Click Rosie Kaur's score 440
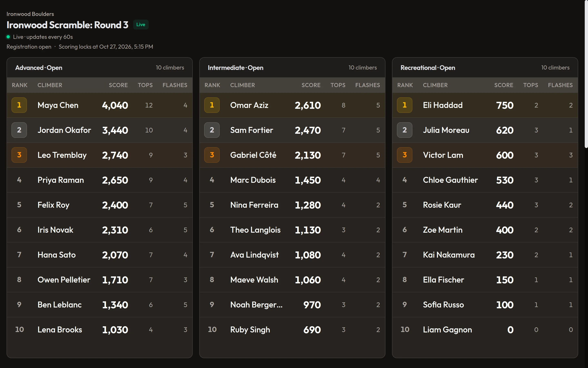588x368 pixels. (x=505, y=205)
